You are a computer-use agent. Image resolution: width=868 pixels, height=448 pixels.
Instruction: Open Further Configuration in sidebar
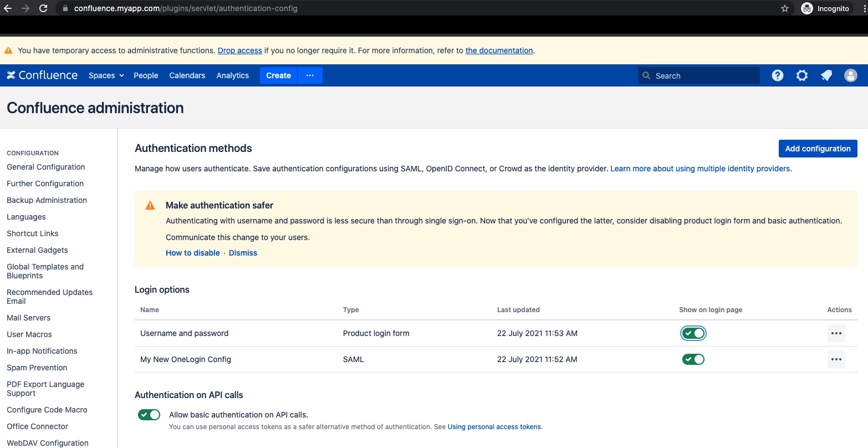[x=45, y=184]
